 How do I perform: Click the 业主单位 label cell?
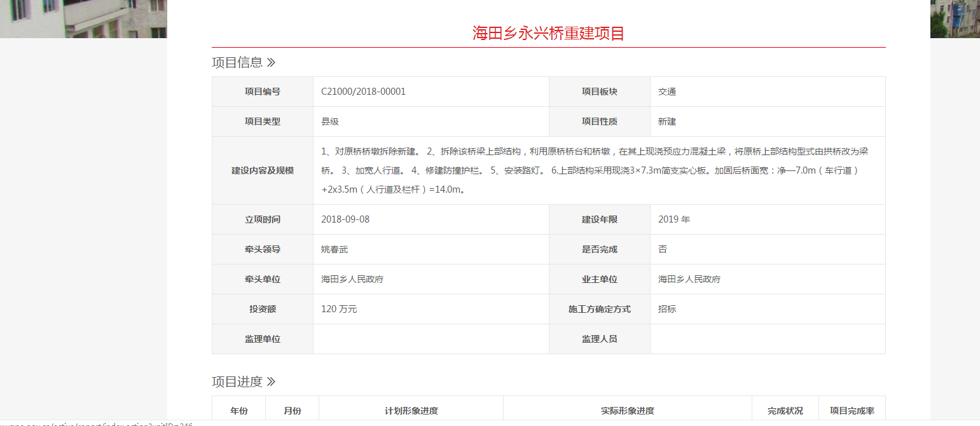(600, 279)
